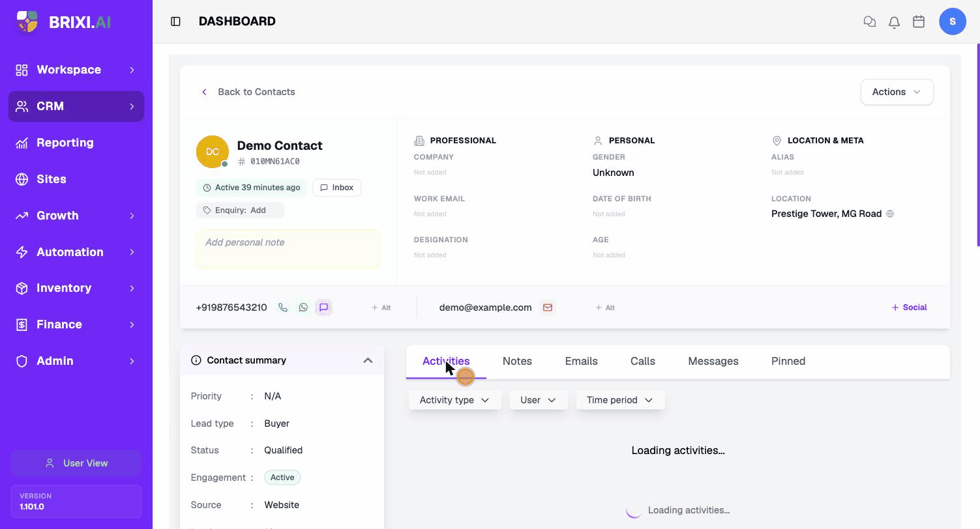Click the WhatsApp icon beside phone number
This screenshot has height=529, width=980.
click(x=303, y=307)
